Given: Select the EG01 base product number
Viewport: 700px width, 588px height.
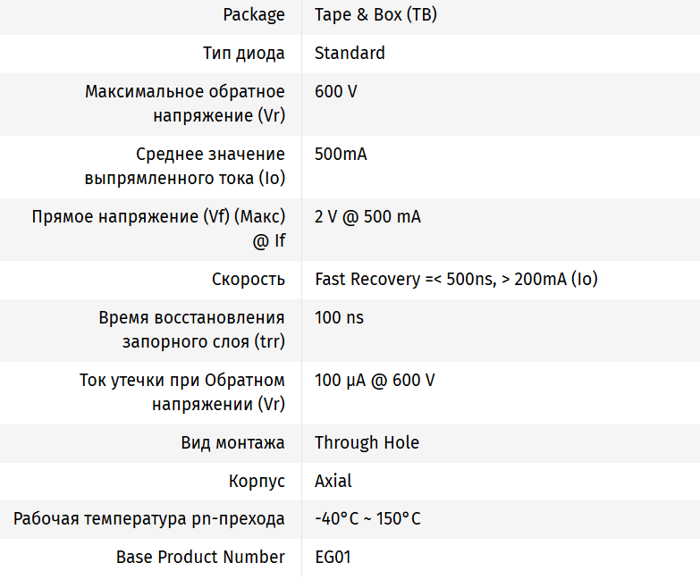Looking at the screenshot, I should pos(333,557).
